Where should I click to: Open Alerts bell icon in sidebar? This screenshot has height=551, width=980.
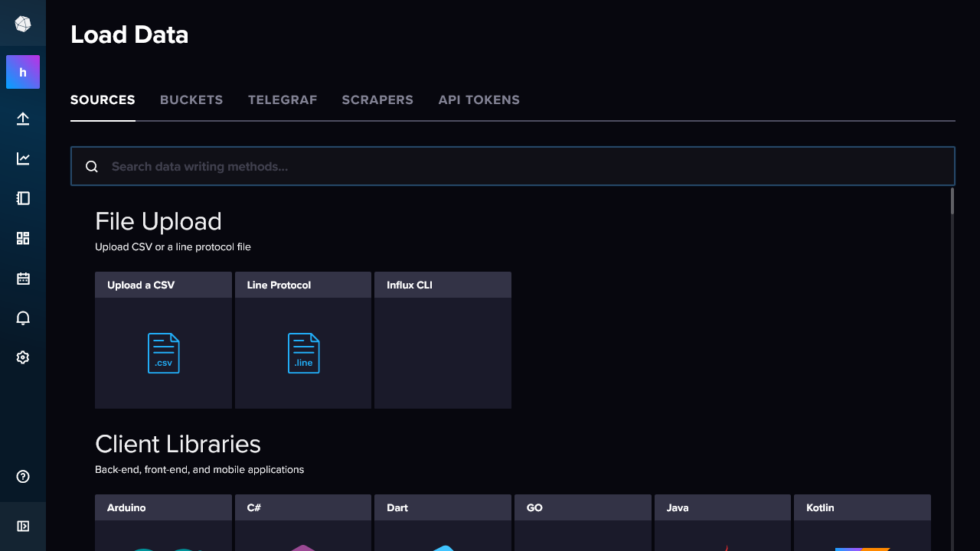click(x=23, y=318)
